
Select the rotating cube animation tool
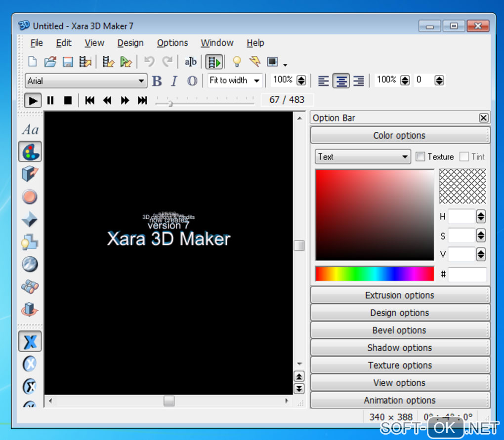pos(30,309)
